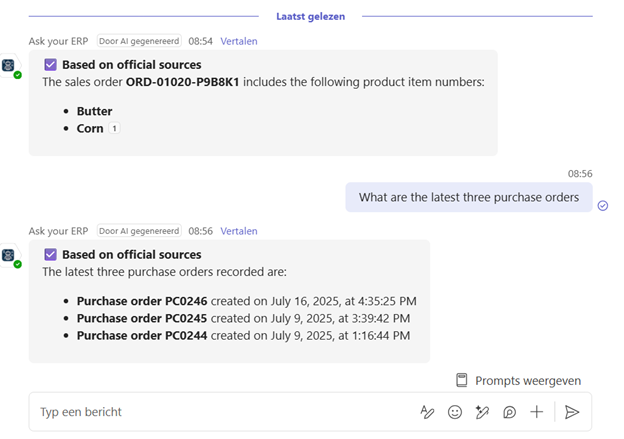This screenshot has height=439, width=624.
Task: Open the plus attachments and apps icon
Action: click(536, 412)
